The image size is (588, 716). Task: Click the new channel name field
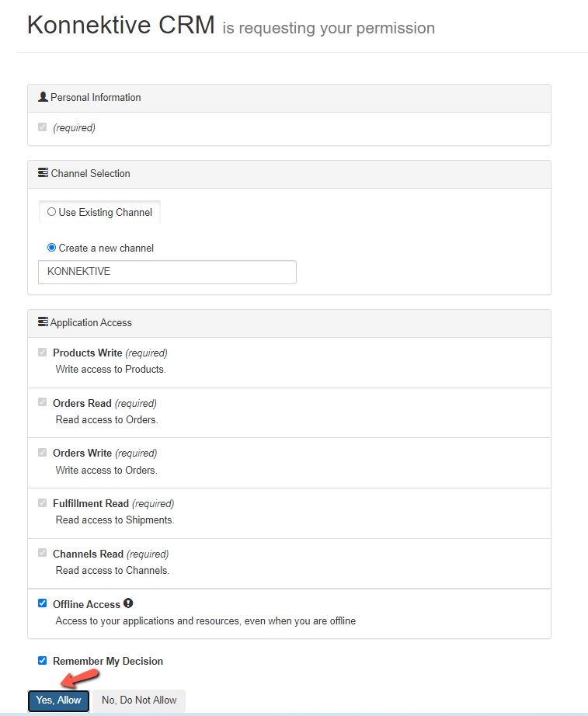pos(167,272)
